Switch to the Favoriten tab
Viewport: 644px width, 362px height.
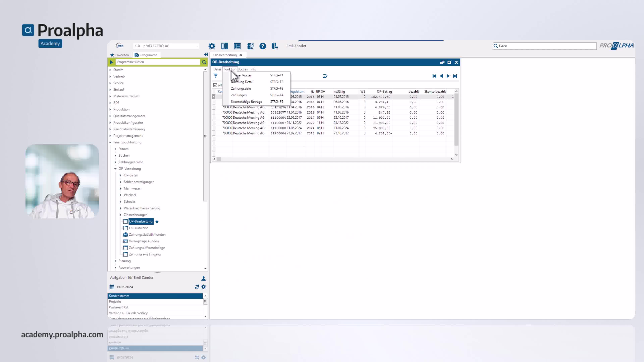coord(120,55)
